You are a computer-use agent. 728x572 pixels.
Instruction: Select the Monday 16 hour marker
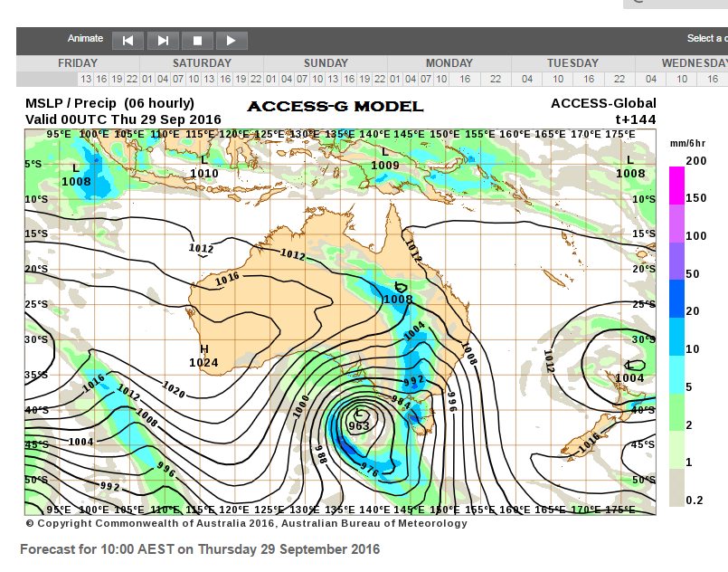465,79
